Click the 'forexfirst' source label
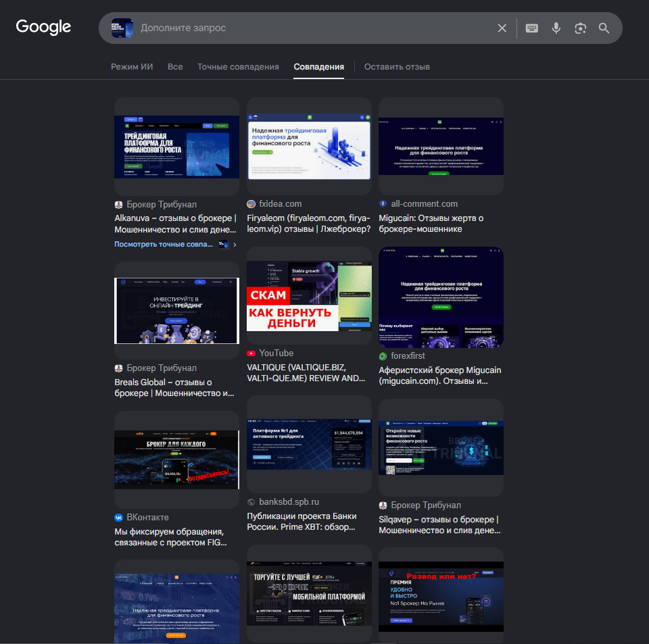 (x=408, y=356)
